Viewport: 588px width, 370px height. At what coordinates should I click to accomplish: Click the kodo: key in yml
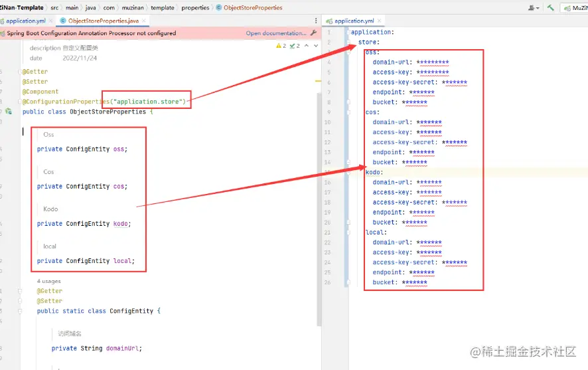(x=374, y=172)
